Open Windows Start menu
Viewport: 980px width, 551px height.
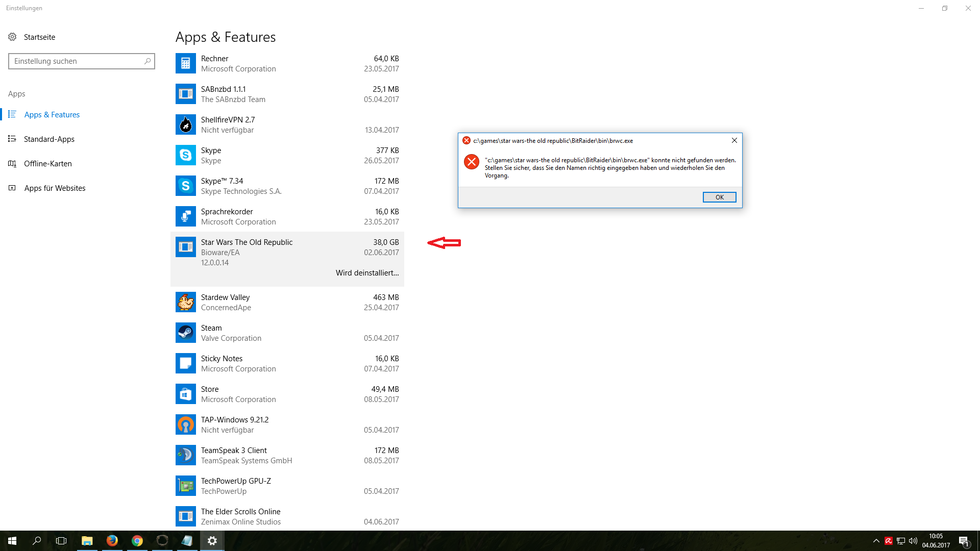tap(12, 541)
